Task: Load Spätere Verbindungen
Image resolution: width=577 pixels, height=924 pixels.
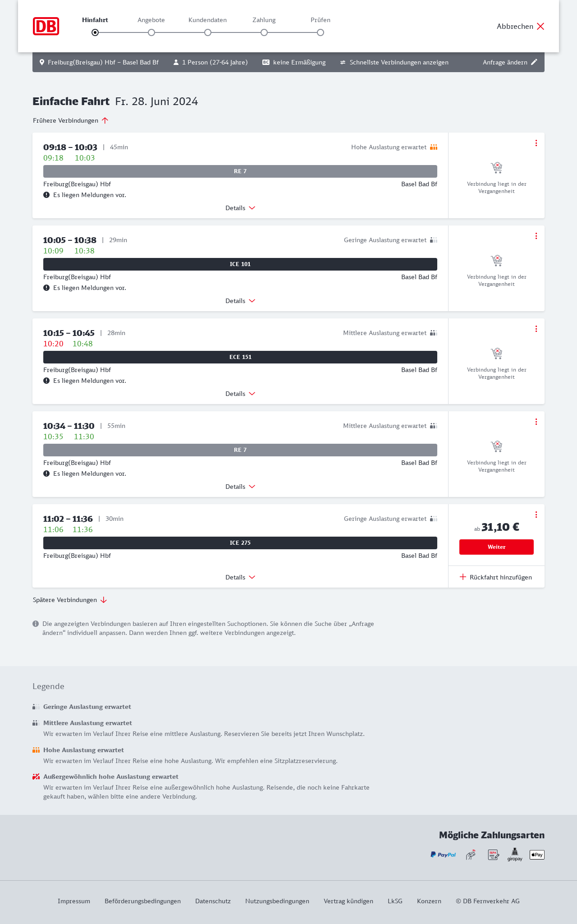Action: 70,600
